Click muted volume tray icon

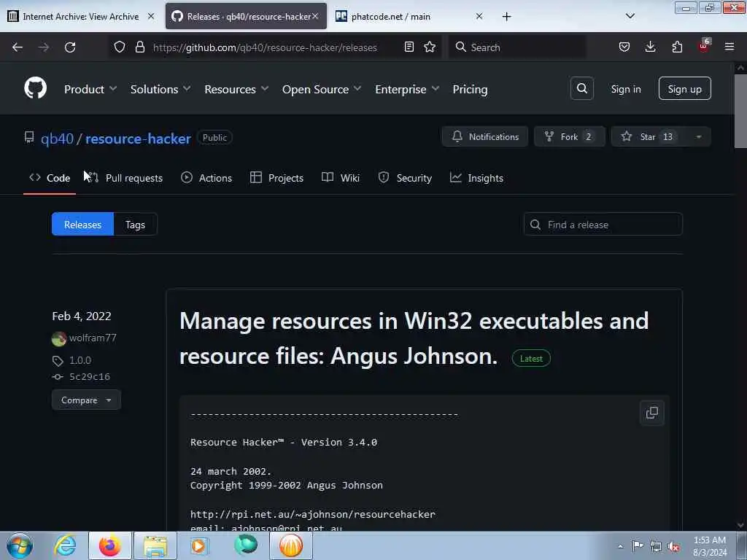(674, 547)
